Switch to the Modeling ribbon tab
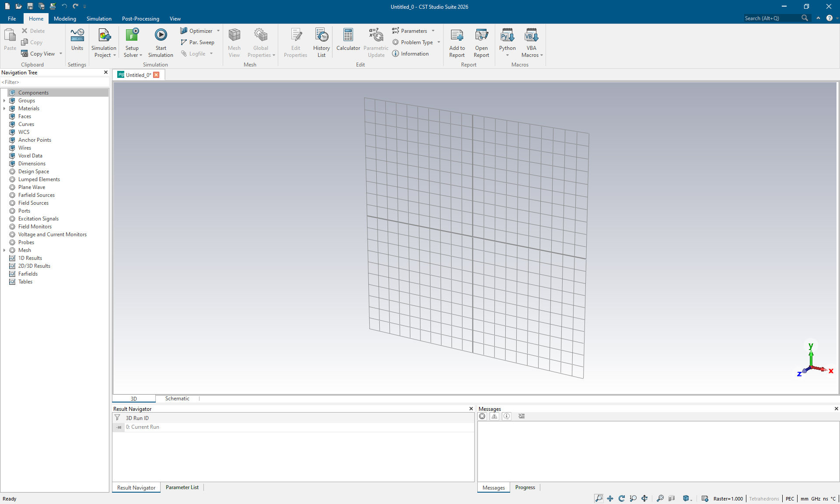Screen dimensions: 840x504 coord(64,18)
